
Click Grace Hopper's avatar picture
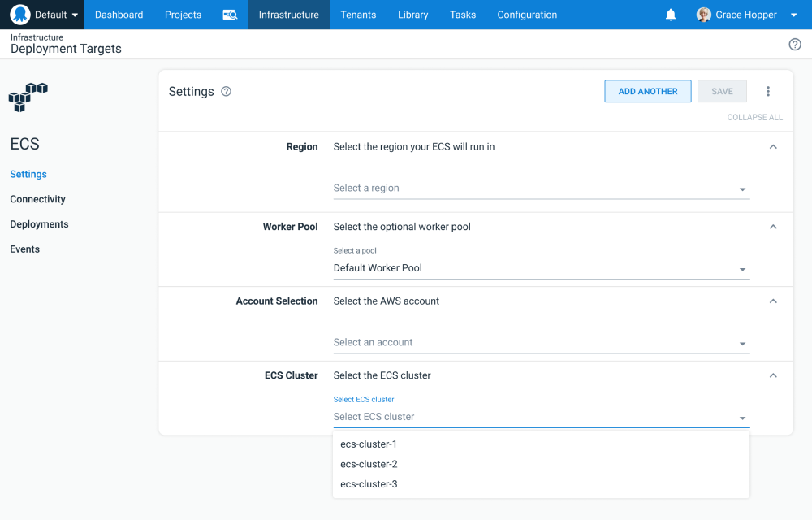point(704,15)
